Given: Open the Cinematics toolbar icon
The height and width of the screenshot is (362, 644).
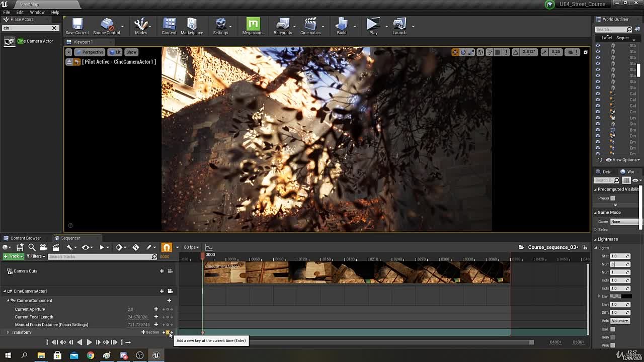Looking at the screenshot, I should tap(310, 26).
